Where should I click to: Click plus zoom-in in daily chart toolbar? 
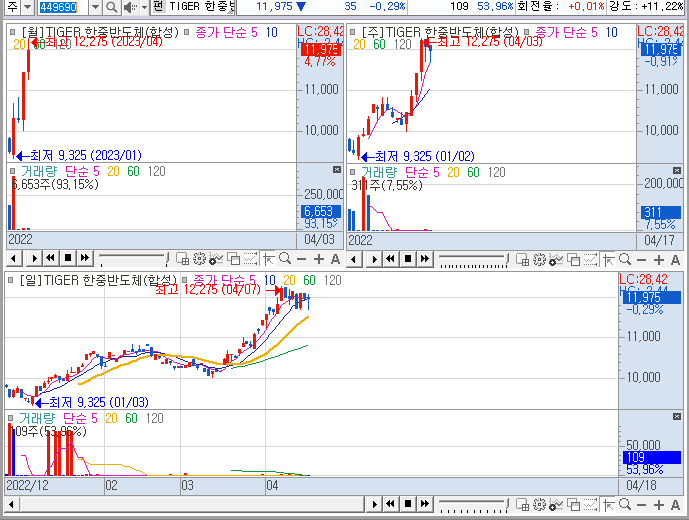[659, 505]
